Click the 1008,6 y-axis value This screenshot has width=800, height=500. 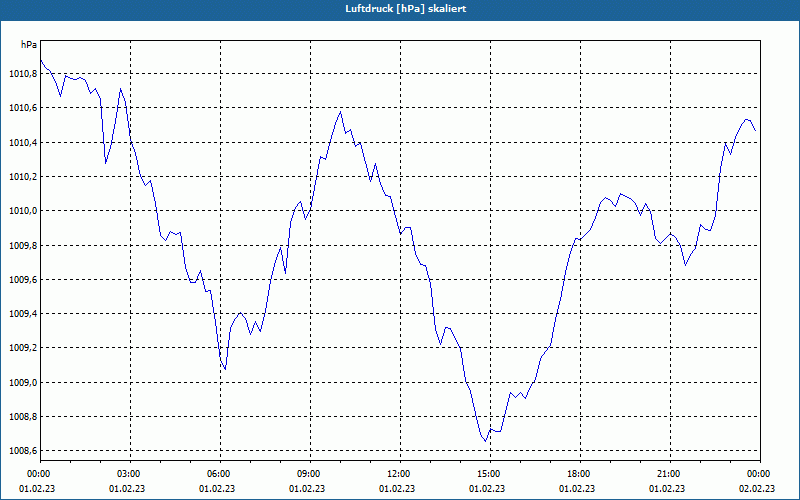tap(23, 451)
